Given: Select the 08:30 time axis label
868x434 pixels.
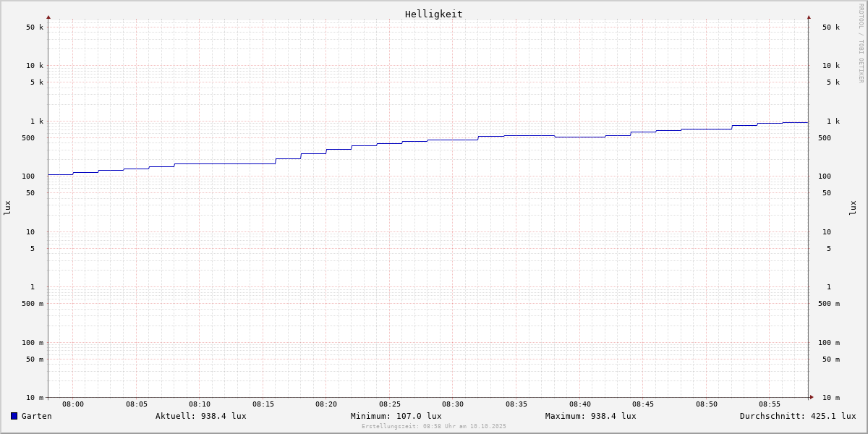Looking at the screenshot, I should click(453, 404).
